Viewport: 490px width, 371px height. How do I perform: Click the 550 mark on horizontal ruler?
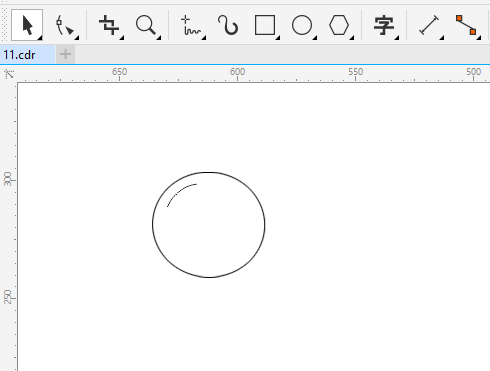(x=355, y=72)
